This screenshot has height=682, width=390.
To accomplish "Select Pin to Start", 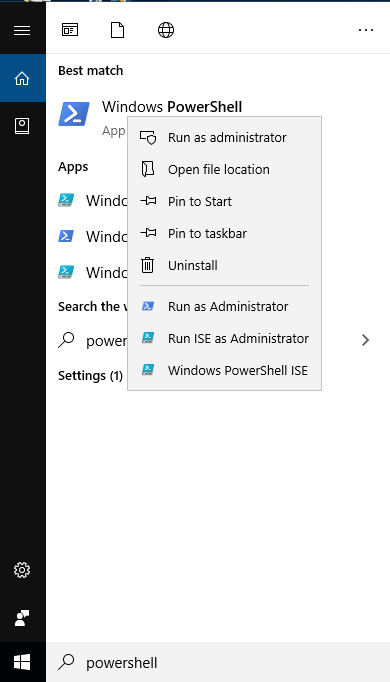I will pyautogui.click(x=224, y=201).
